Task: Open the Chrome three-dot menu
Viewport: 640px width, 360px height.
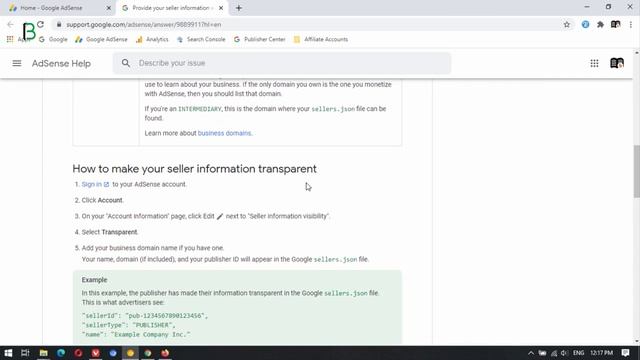Action: 631,24
